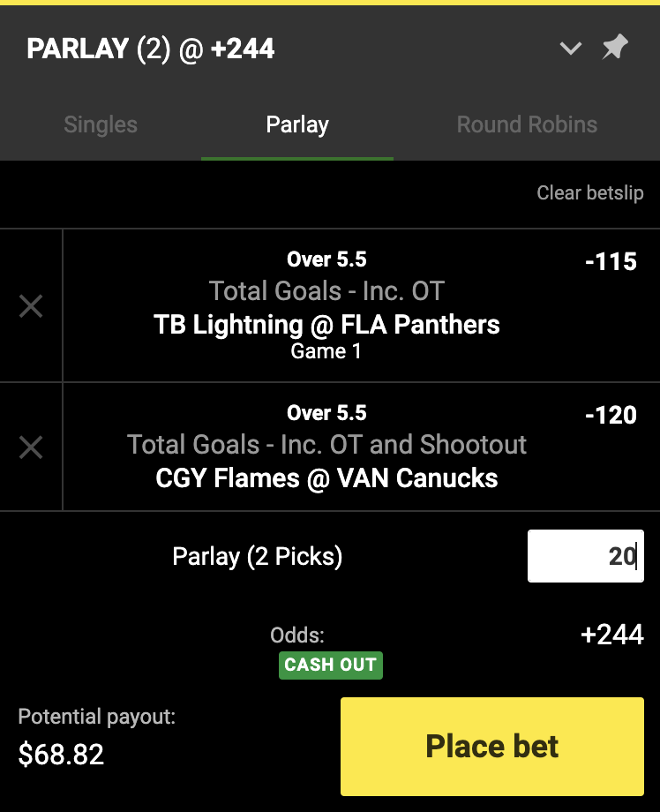Image resolution: width=660 pixels, height=812 pixels.
Task: Click the parlay stake input field
Action: [585, 556]
